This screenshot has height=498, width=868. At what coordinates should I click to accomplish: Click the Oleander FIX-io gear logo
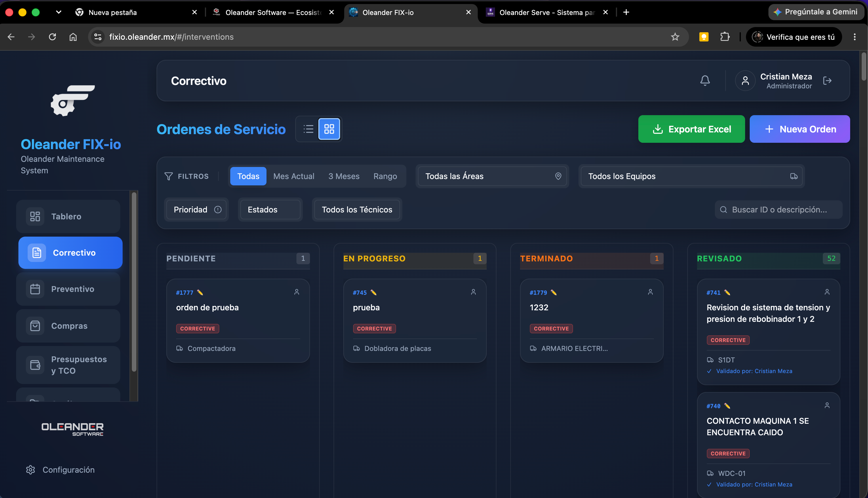coord(73,100)
